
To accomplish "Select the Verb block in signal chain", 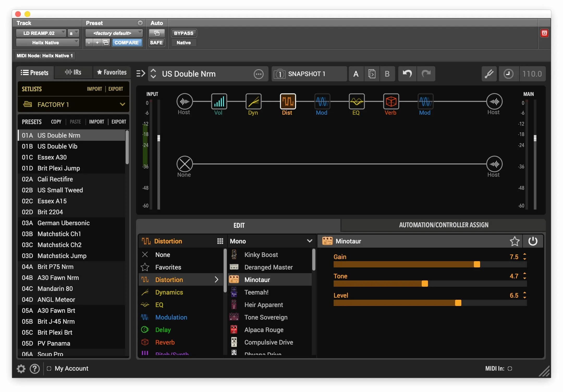I will click(x=391, y=101).
